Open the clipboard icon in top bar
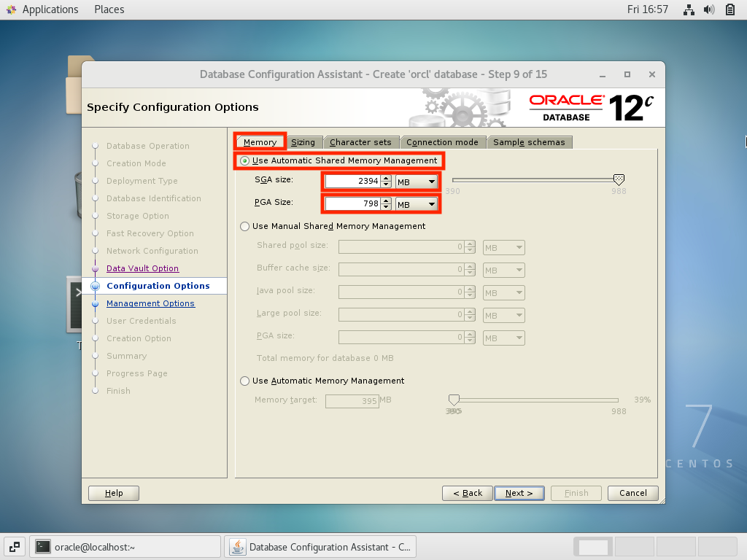 coord(729,9)
